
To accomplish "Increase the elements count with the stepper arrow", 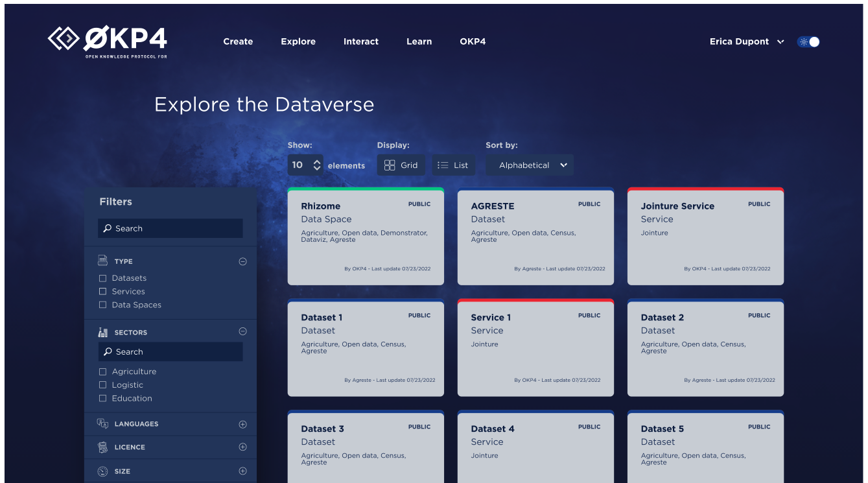I will (x=317, y=161).
